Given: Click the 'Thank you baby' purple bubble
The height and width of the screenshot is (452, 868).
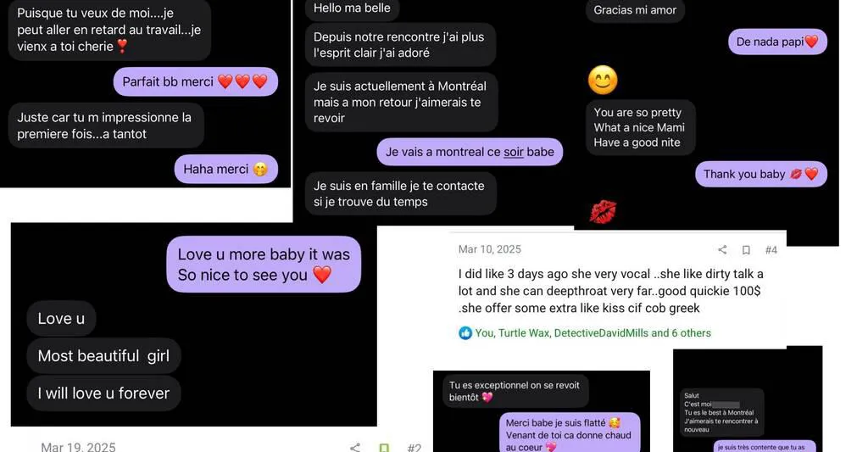Looking at the screenshot, I should point(760,174).
